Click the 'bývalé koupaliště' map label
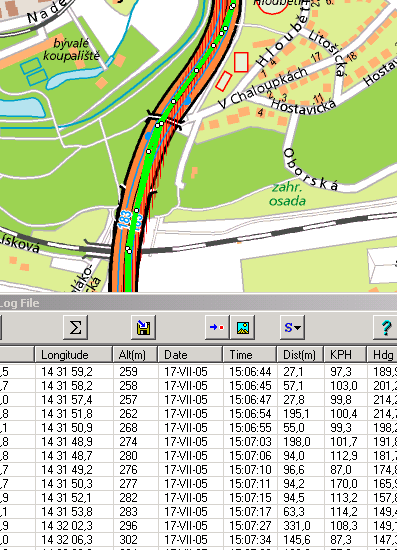 click(x=72, y=49)
